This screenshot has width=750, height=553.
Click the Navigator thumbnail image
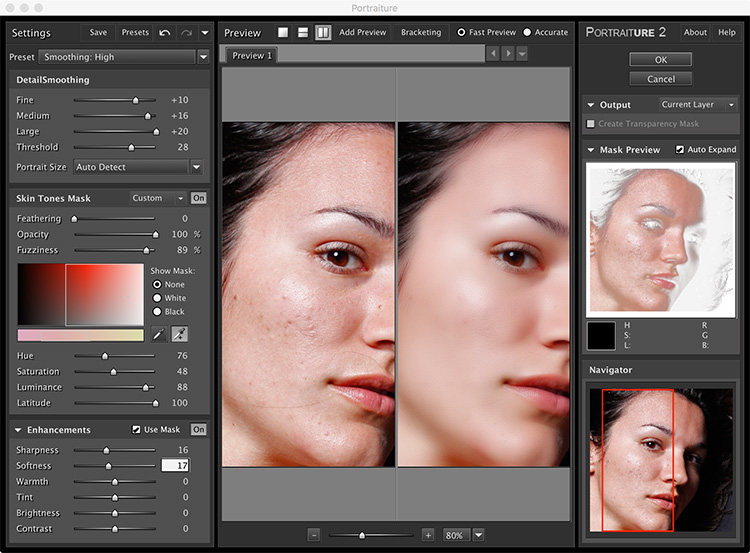click(661, 460)
